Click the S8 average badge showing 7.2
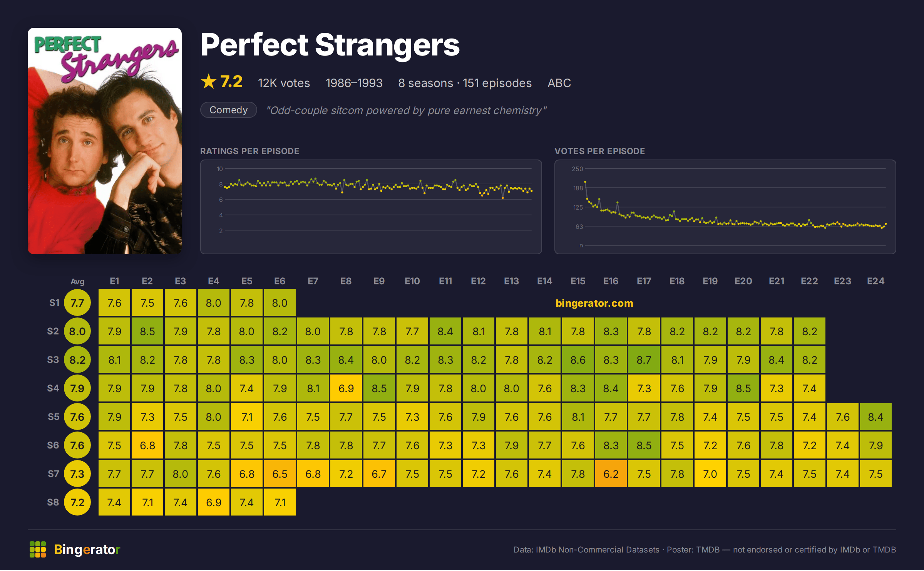924x571 pixels. tap(77, 502)
